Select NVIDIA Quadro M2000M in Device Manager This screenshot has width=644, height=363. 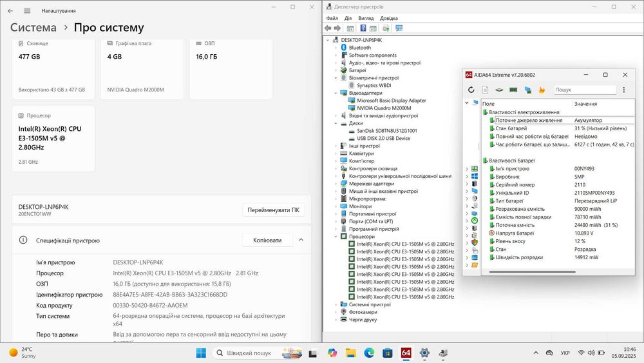pos(384,108)
